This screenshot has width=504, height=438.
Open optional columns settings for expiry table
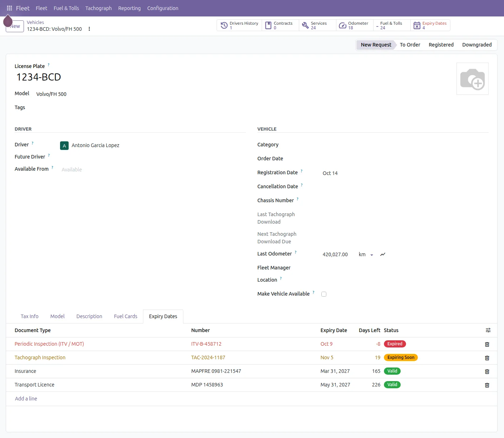pos(488,330)
